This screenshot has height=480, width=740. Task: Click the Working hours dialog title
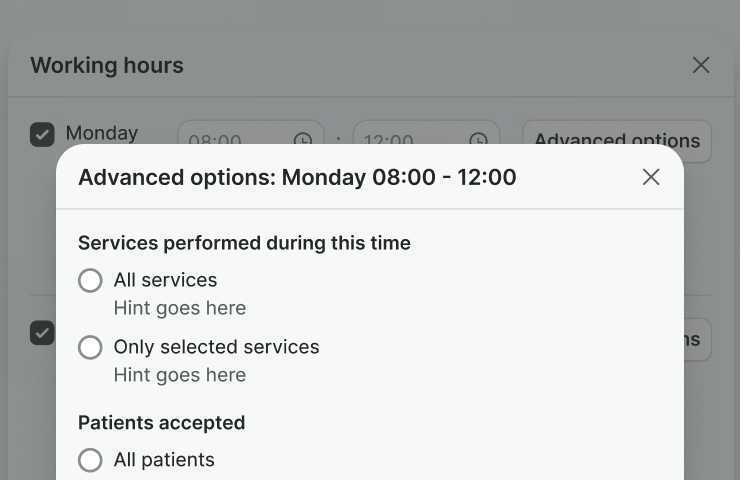(107, 66)
